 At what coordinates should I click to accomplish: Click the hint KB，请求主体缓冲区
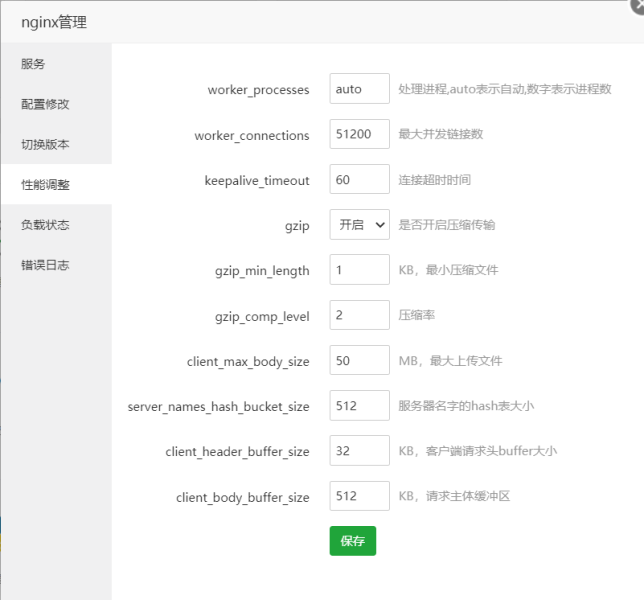click(454, 496)
